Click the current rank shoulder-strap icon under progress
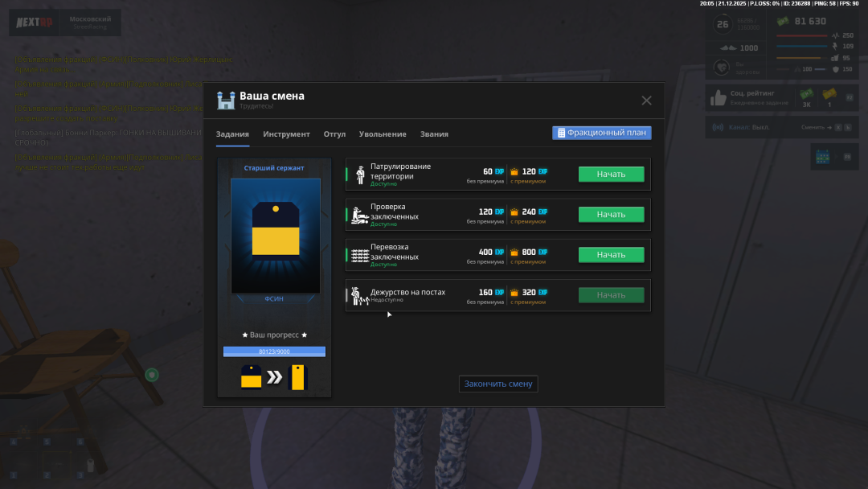868x489 pixels. (252, 376)
